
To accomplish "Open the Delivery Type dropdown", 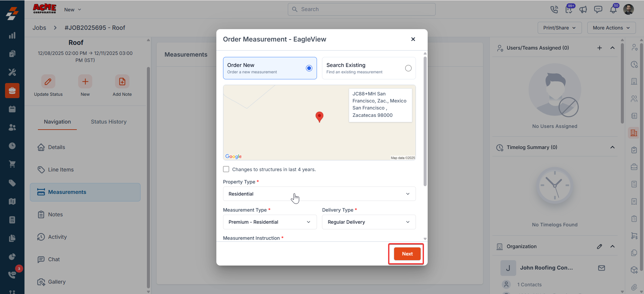I will tap(369, 222).
